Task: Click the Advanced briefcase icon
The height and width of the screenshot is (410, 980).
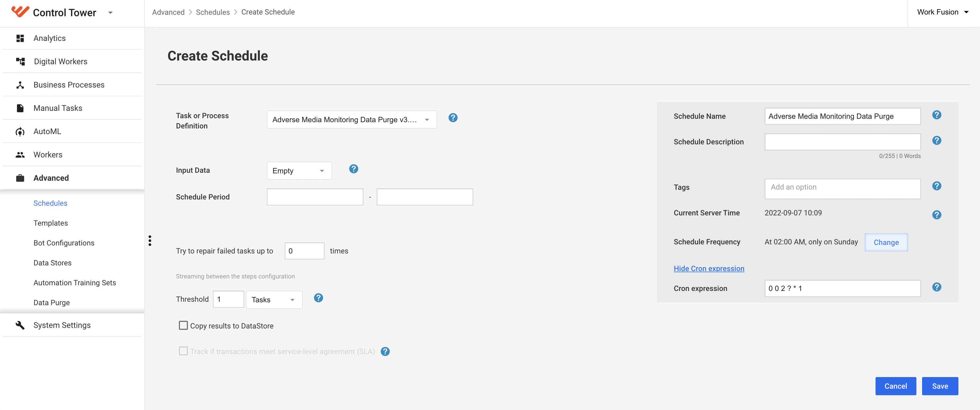Action: click(20, 178)
